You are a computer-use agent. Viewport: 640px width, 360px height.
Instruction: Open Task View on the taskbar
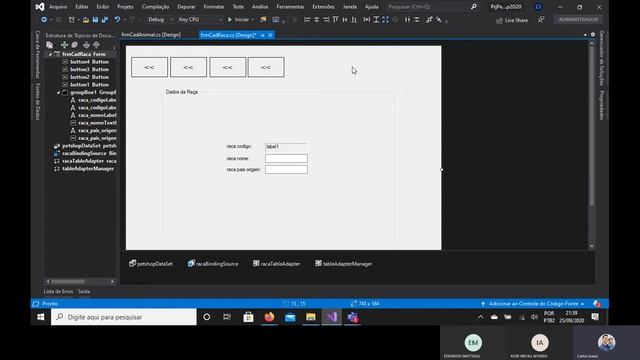click(227, 317)
